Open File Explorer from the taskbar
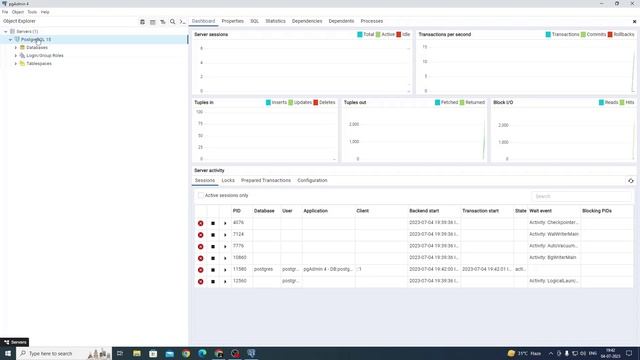Image resolution: width=640 pixels, height=360 pixels. (x=137, y=353)
